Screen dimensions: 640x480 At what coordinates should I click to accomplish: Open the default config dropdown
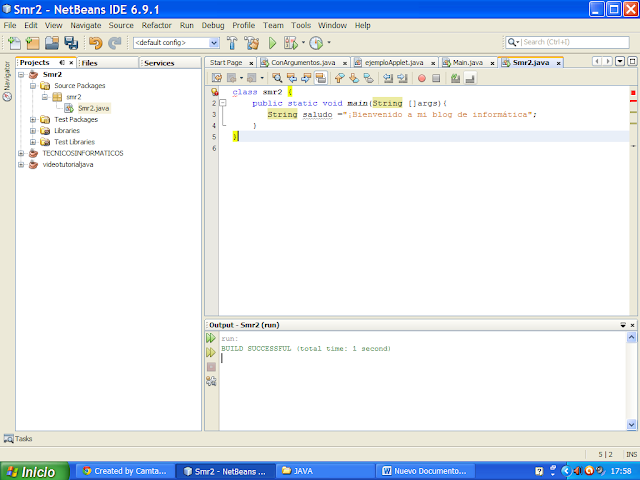click(x=214, y=42)
